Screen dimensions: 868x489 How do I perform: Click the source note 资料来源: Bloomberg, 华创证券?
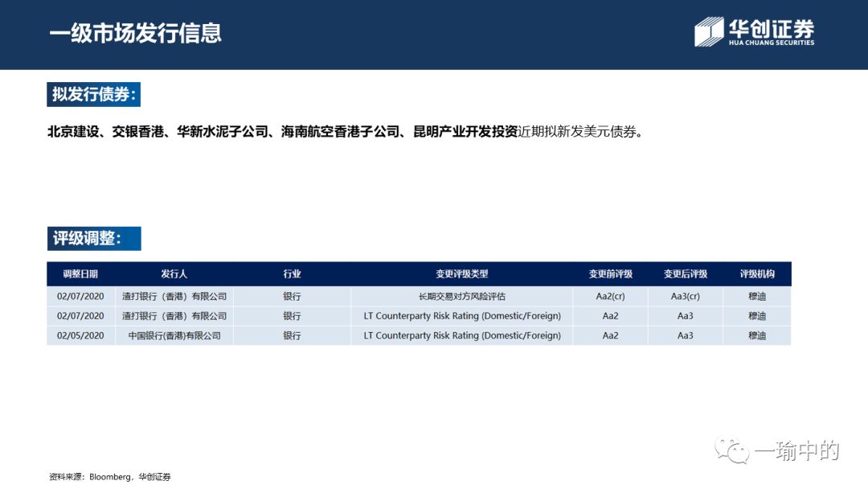(x=109, y=477)
